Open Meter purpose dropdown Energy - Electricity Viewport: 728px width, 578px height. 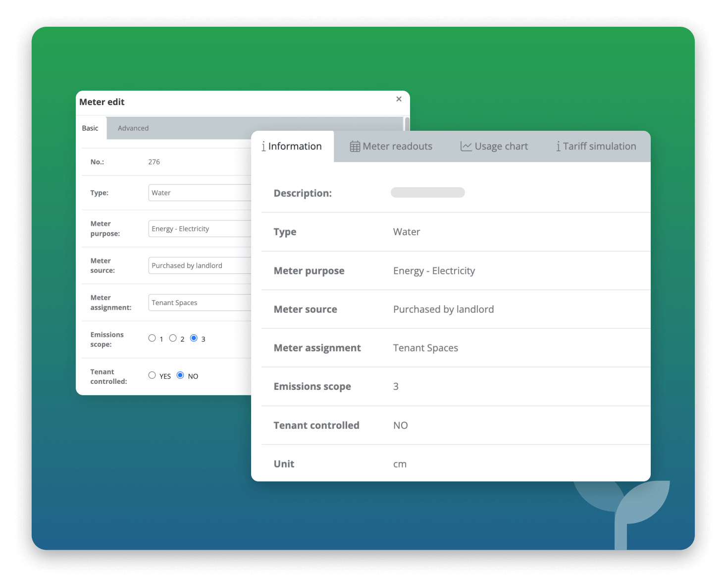coord(200,229)
